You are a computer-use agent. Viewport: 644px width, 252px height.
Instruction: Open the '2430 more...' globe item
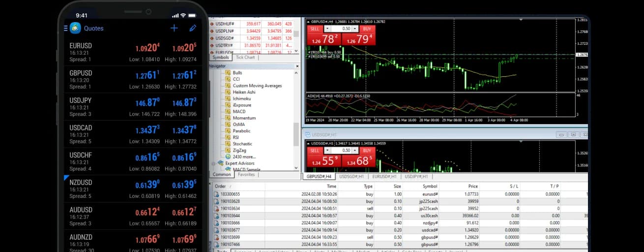228,157
